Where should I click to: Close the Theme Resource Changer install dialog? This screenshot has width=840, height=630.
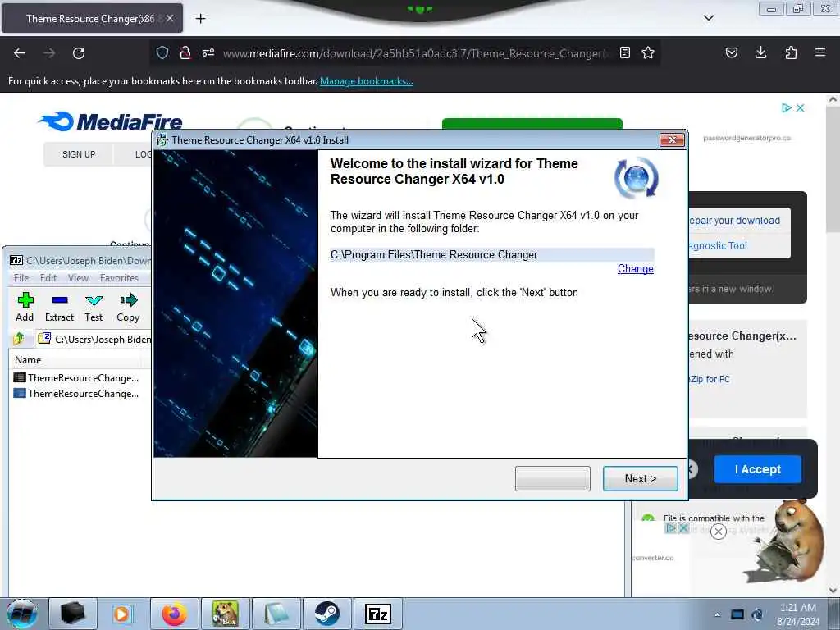pyautogui.click(x=672, y=139)
